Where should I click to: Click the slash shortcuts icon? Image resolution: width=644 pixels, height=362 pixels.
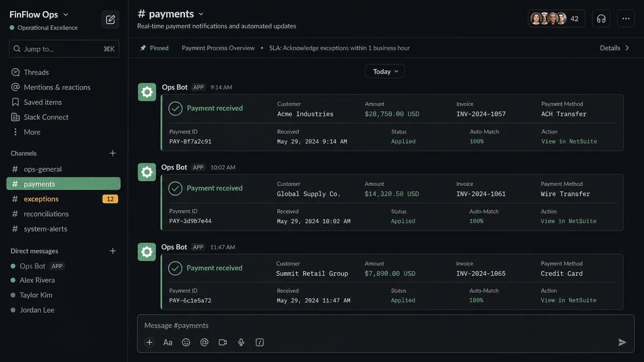[260, 342]
